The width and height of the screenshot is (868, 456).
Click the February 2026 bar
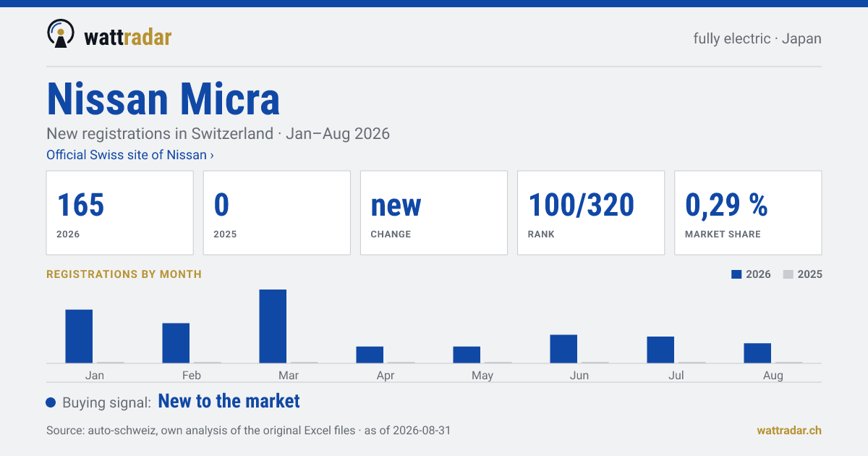[176, 343]
